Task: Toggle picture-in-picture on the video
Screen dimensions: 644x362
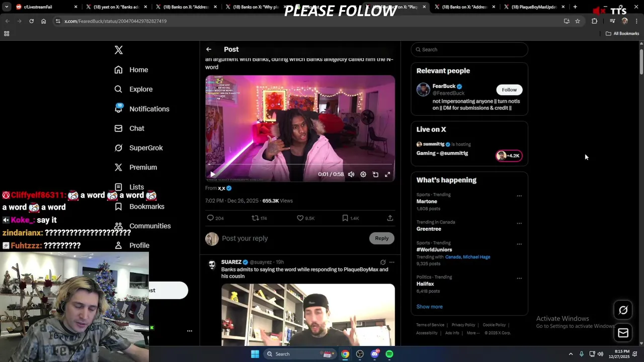Action: [x=375, y=174]
